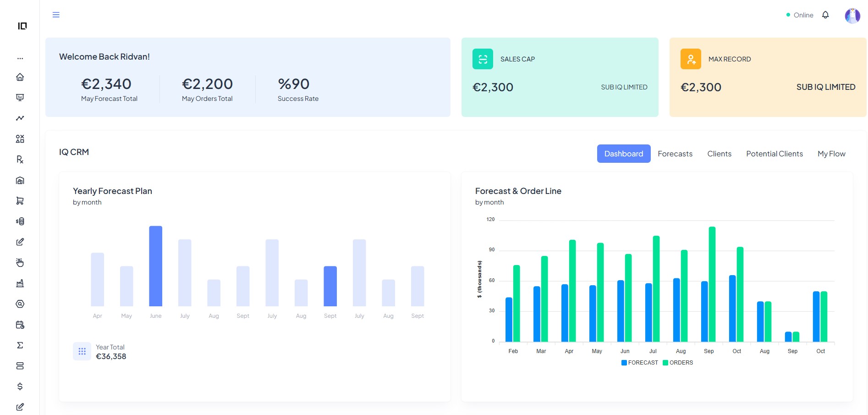Toggle FORECAST series in chart legend
The width and height of the screenshot is (868, 415).
(639, 363)
